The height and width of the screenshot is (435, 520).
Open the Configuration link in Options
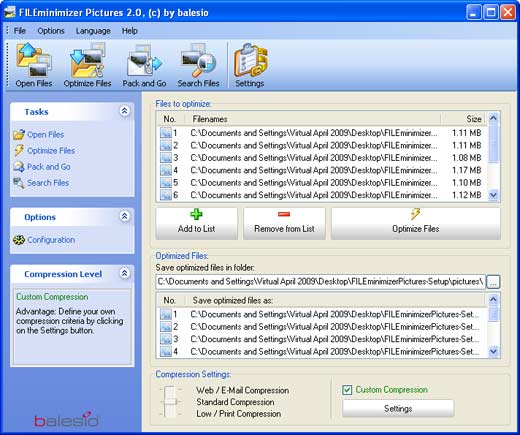click(51, 240)
